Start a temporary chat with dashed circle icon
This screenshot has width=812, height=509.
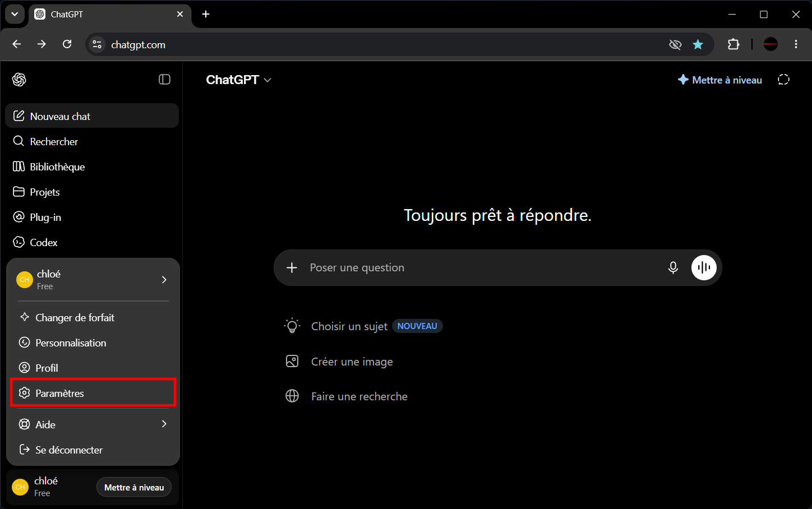tap(783, 80)
